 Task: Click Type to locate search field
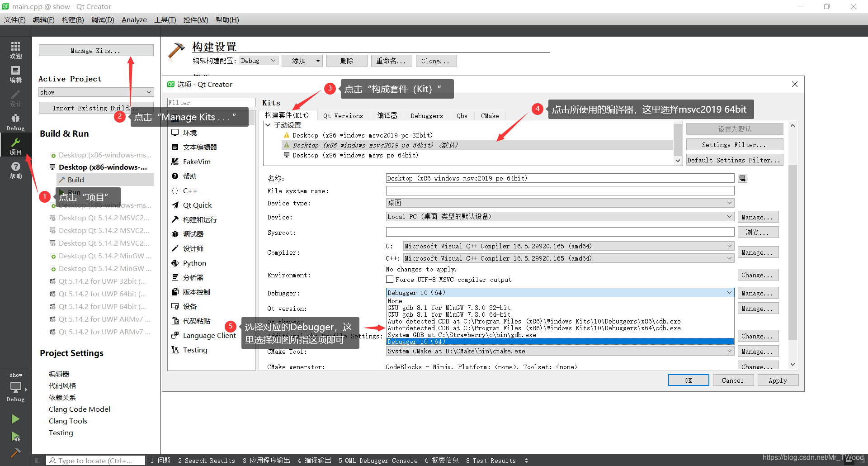96,461
